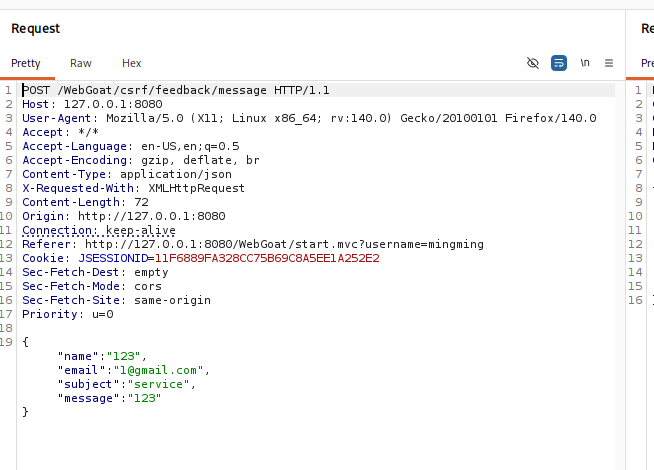This screenshot has width=654, height=470.
Task: Click the JSON "name":"123" line
Action: coord(102,356)
